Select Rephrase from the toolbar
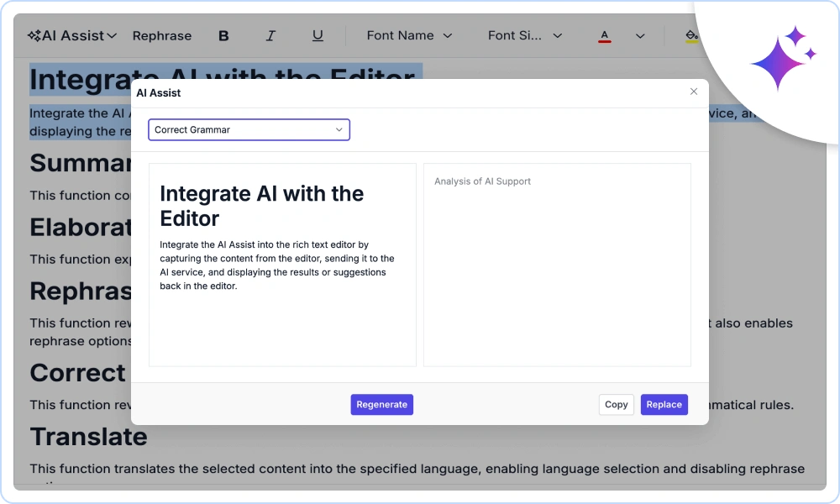The image size is (840, 504). [161, 35]
